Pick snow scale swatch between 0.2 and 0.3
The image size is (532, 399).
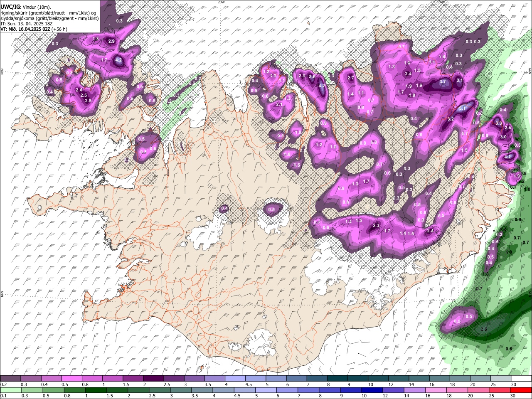pos(11,379)
